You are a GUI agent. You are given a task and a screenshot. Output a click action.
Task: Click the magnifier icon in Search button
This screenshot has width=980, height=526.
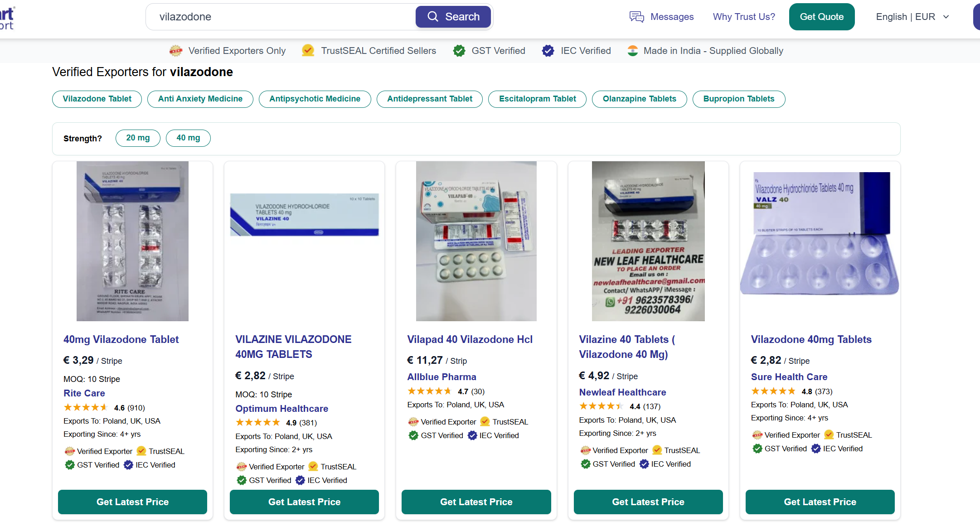[433, 17]
